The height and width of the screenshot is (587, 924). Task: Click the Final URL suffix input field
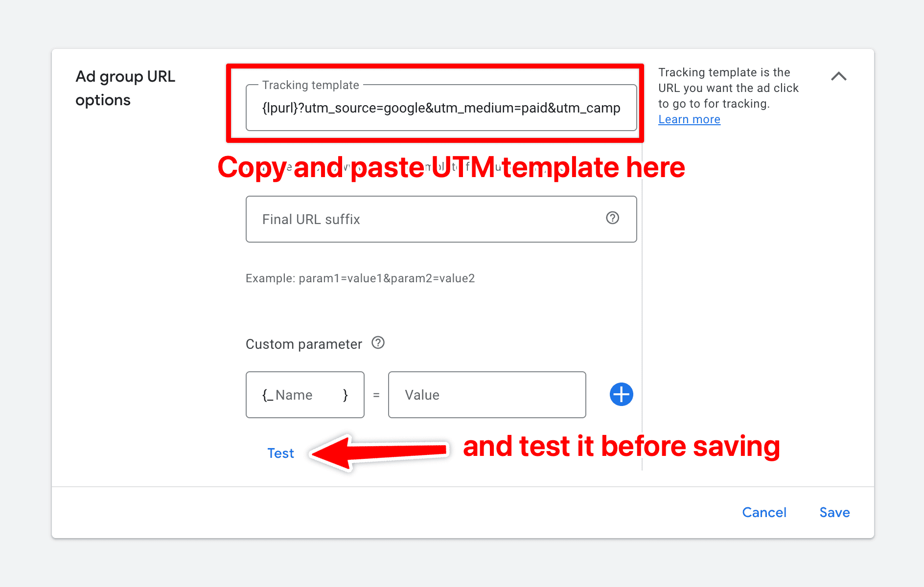click(421, 219)
